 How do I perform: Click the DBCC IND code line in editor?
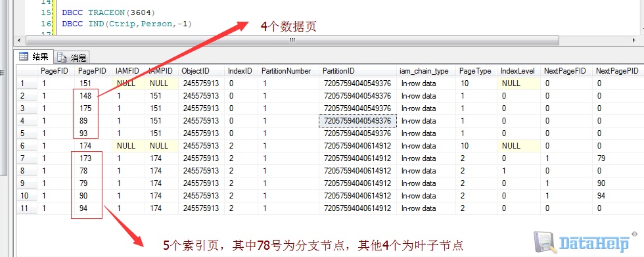pos(127,24)
